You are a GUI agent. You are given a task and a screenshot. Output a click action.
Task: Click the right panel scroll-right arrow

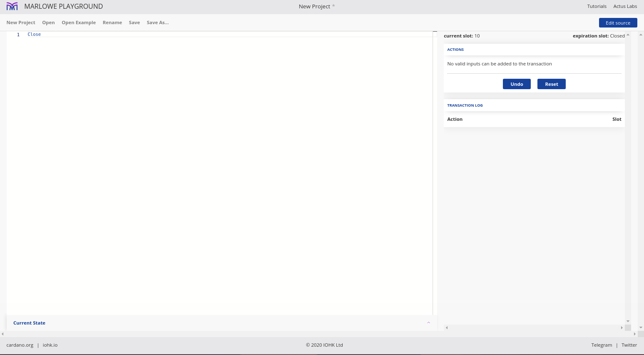622,328
